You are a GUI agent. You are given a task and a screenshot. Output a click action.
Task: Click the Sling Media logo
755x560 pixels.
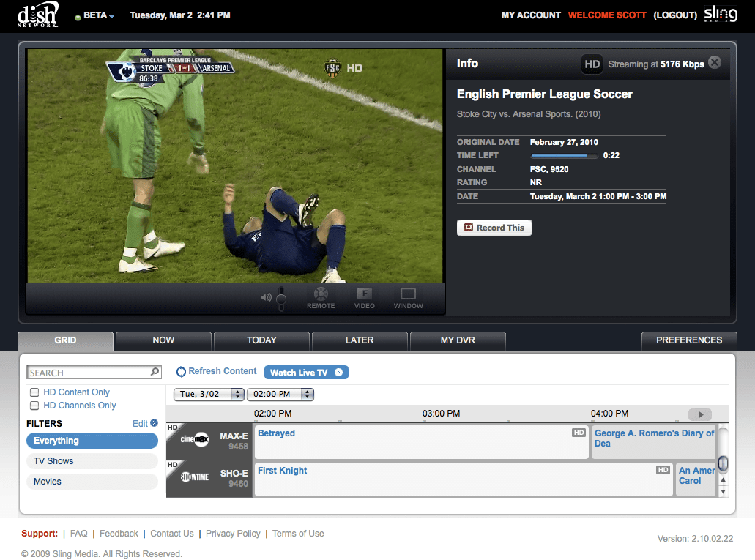721,13
